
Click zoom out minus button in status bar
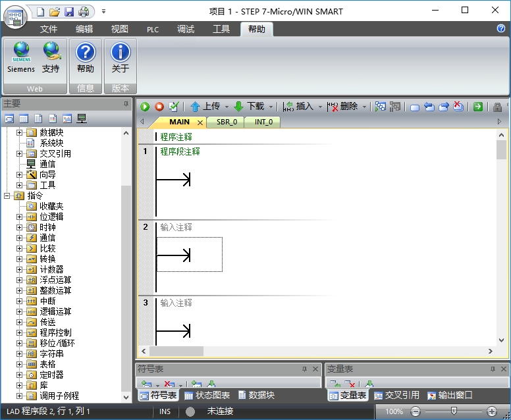[415, 411]
